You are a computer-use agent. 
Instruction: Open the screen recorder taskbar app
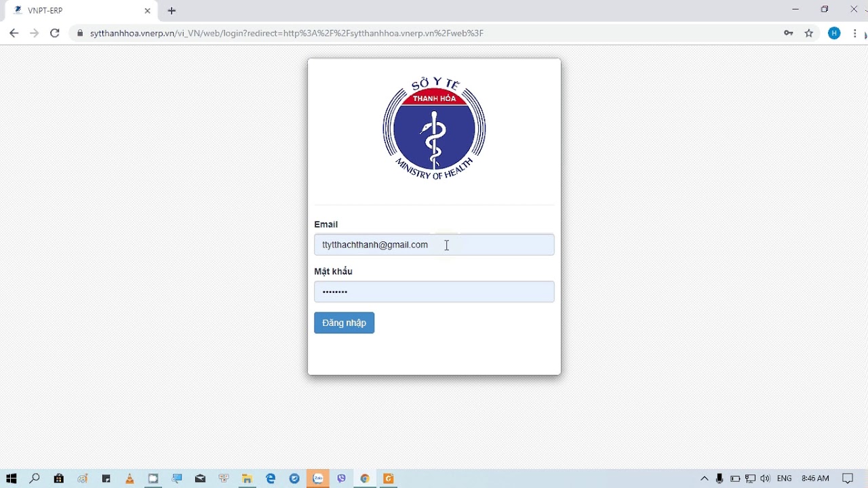pos(153,479)
